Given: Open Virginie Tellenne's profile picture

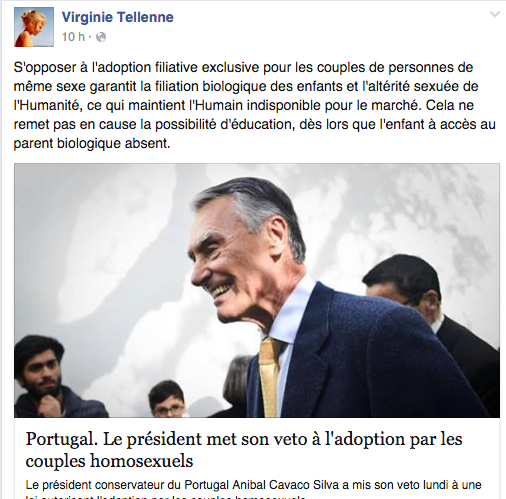Looking at the screenshot, I should 34,27.
